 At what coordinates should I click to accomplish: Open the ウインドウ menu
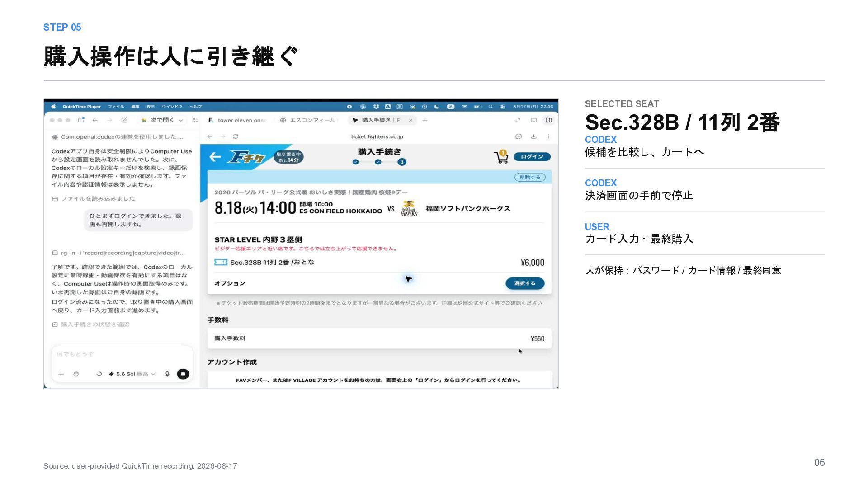pyautogui.click(x=172, y=107)
